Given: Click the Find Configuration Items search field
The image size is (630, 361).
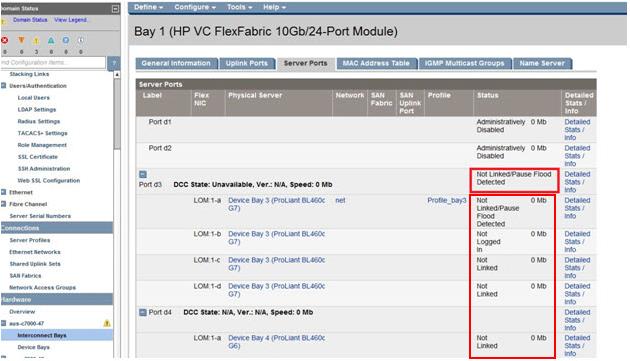Looking at the screenshot, I should (53, 63).
